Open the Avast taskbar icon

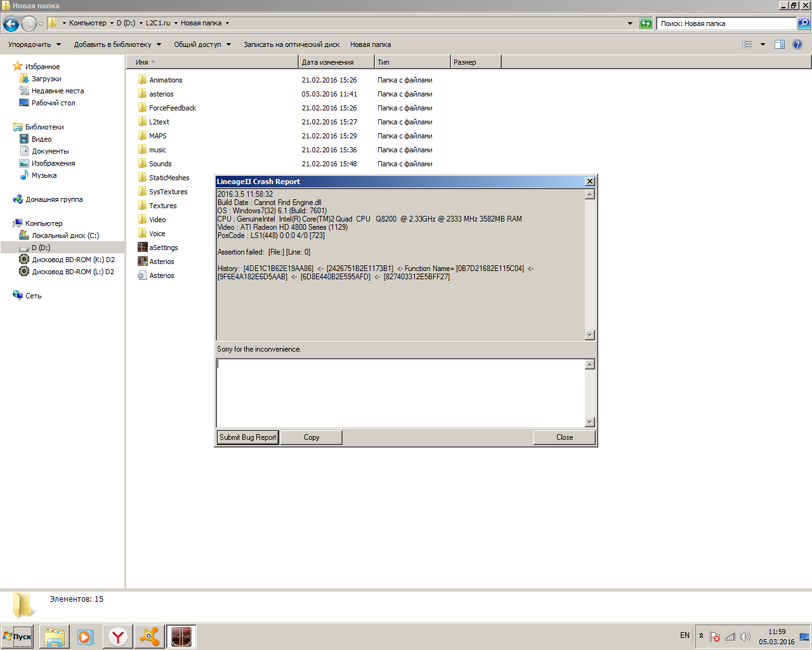coord(150,637)
